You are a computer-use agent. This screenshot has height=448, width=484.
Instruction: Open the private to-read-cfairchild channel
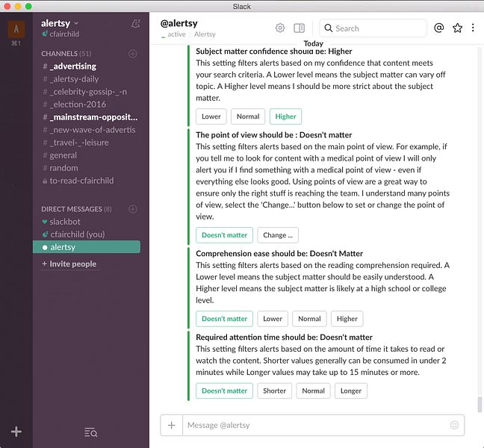coord(87,181)
